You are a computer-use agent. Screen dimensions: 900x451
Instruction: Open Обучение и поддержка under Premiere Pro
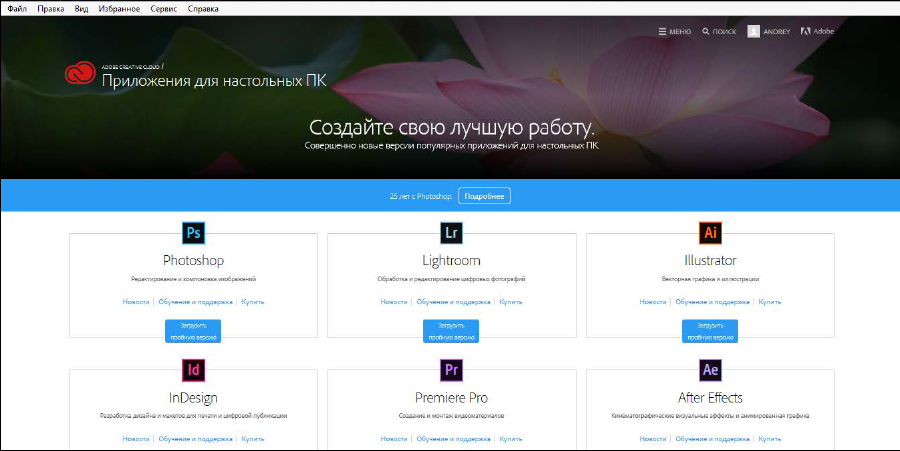(453, 439)
